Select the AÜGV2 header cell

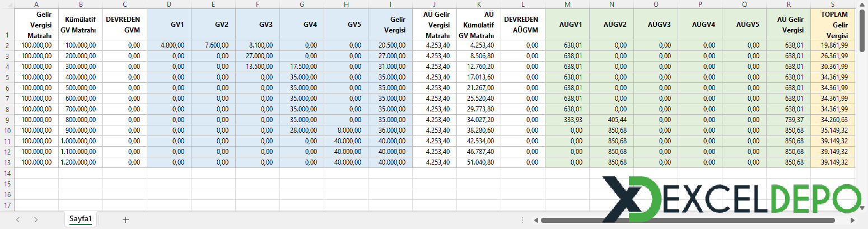[x=612, y=24]
